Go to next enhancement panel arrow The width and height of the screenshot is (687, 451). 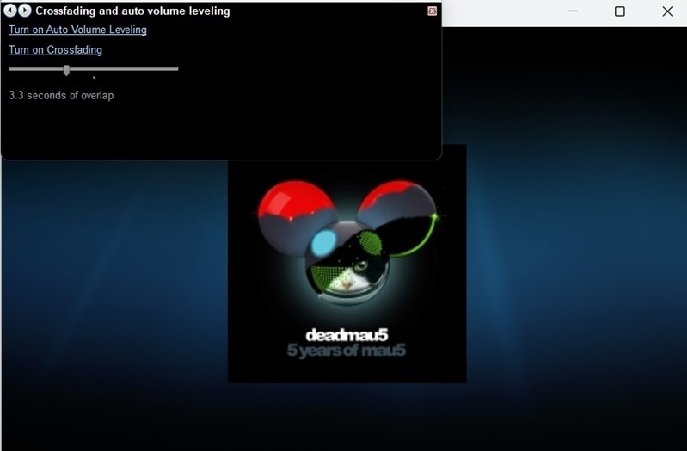tap(25, 11)
